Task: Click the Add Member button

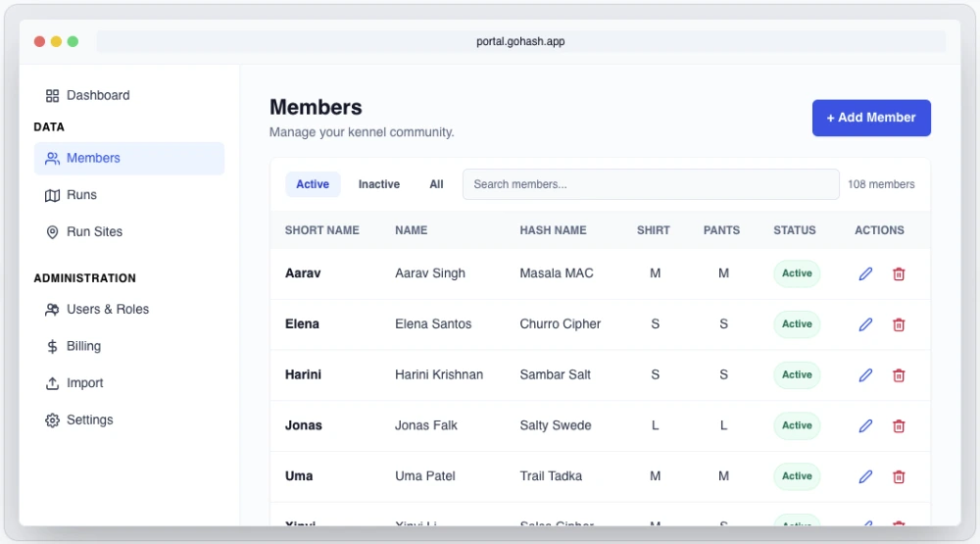Action: 870,118
